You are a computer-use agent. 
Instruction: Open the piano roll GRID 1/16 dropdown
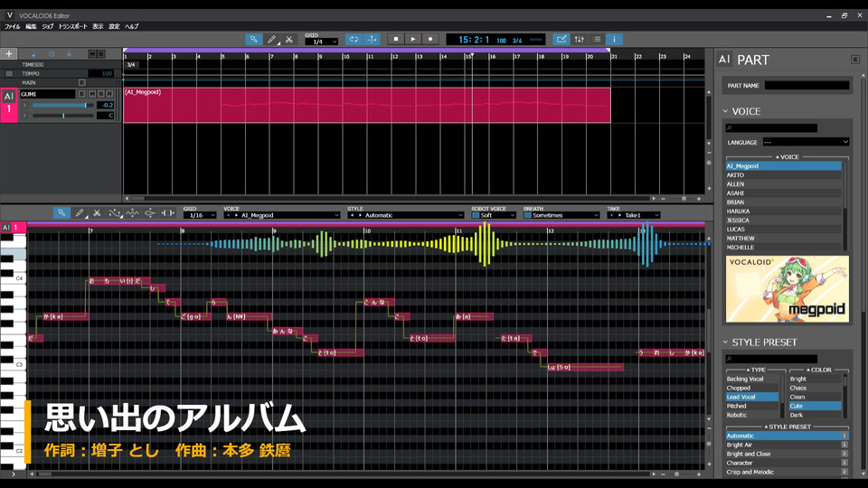[x=200, y=215]
